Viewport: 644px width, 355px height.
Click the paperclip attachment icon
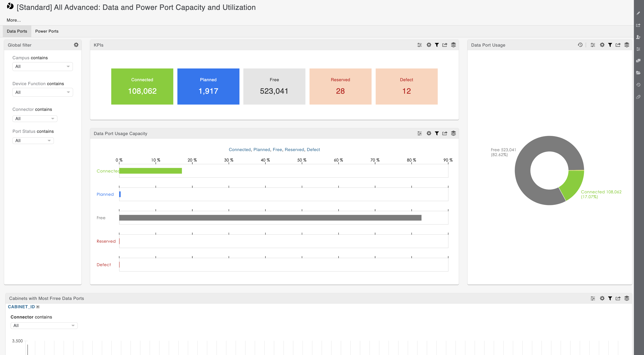click(x=638, y=97)
